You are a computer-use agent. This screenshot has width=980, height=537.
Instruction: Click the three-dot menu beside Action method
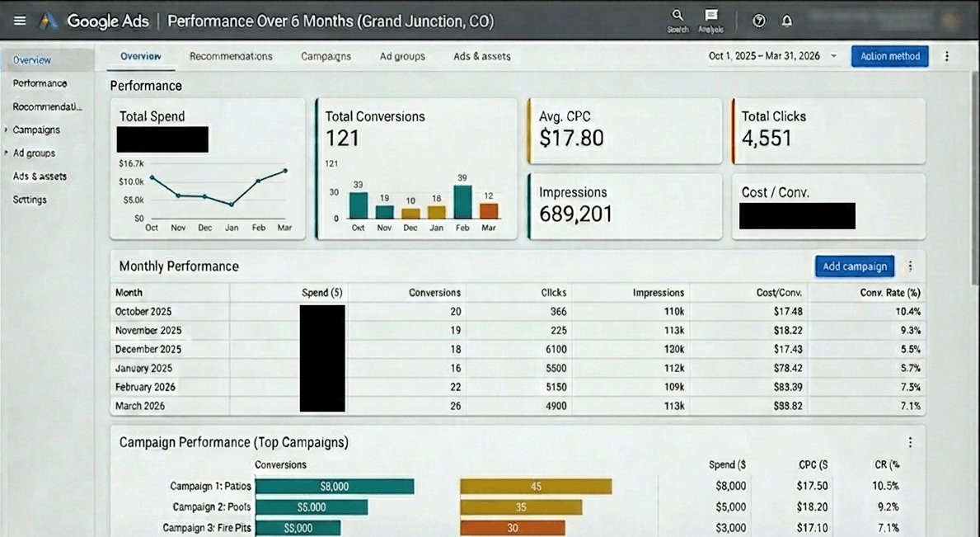[946, 56]
